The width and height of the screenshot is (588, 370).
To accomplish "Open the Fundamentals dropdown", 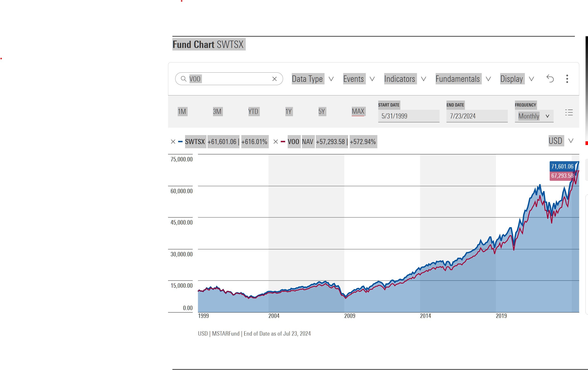I will tap(463, 79).
